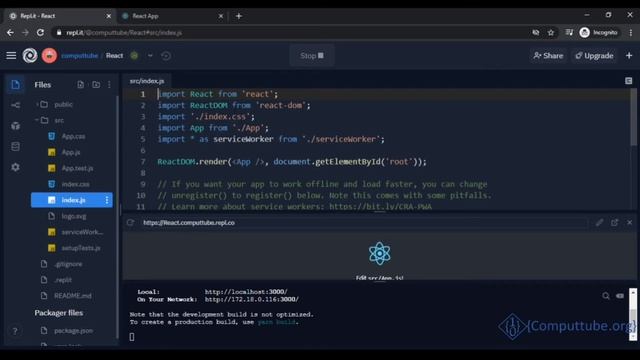Open preview in new tab icon
640x360 pixels.
click(615, 222)
